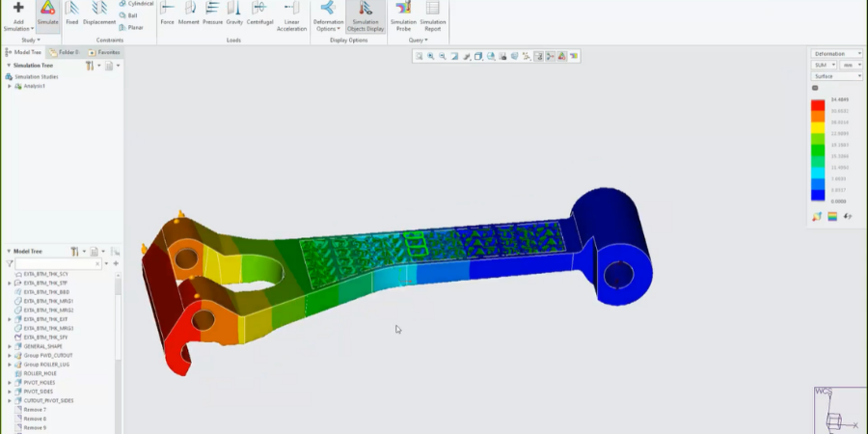
Task: Open the Deformation result type dropdown
Action: 836,54
